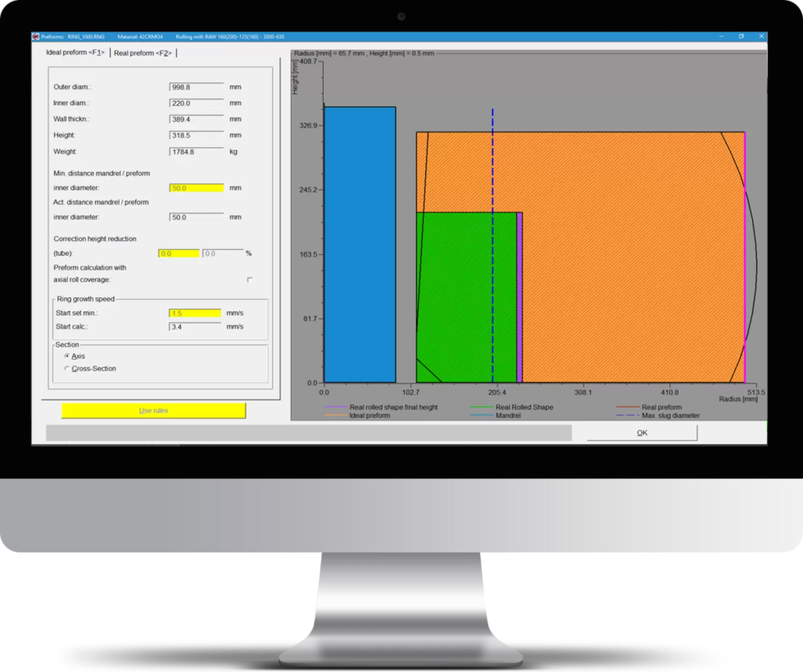Click the blue Mandrel shape in chart

click(x=360, y=245)
